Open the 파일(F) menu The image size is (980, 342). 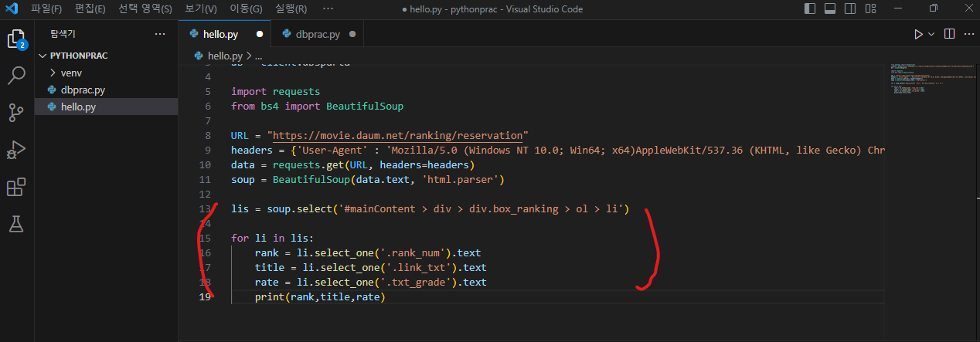(x=46, y=9)
